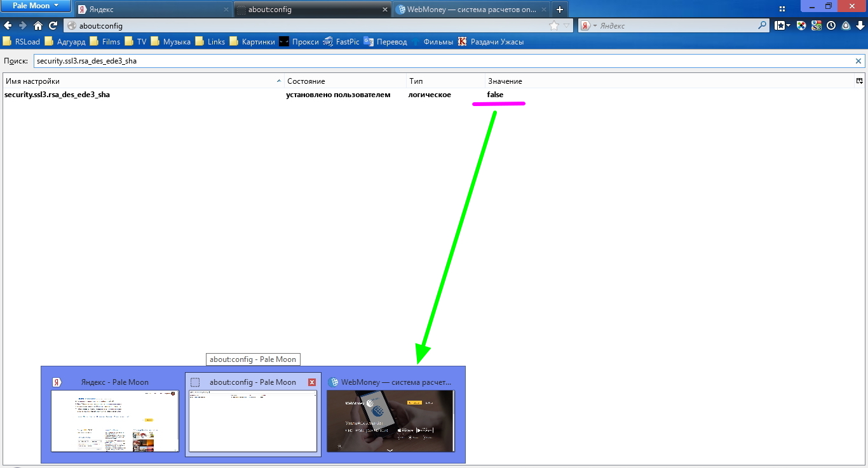Open the address bar history dropdown arrow
The width and height of the screenshot is (868, 468).
[x=567, y=26]
